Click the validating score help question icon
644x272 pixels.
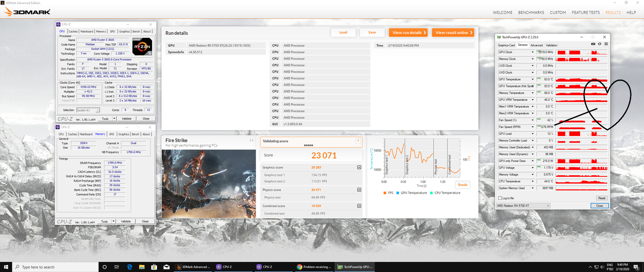coord(358,141)
